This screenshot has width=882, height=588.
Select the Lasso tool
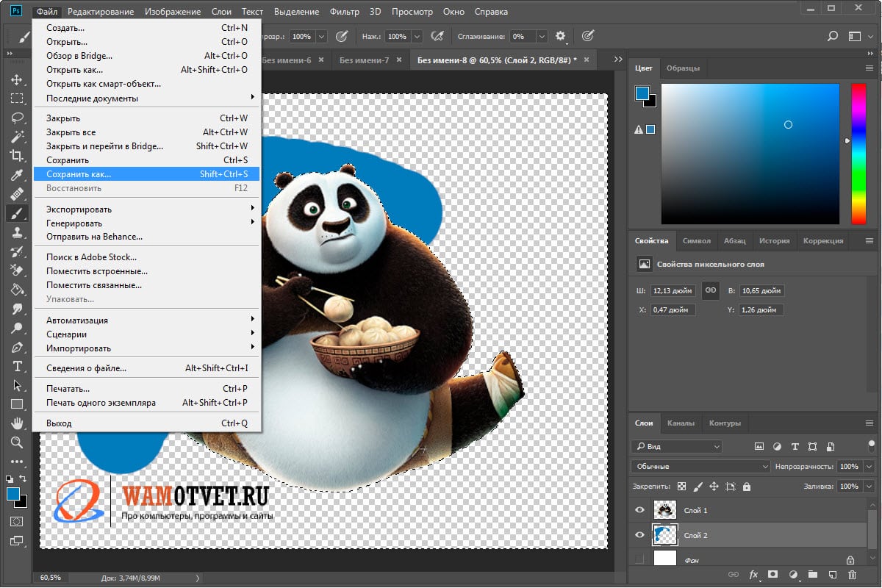[16, 118]
